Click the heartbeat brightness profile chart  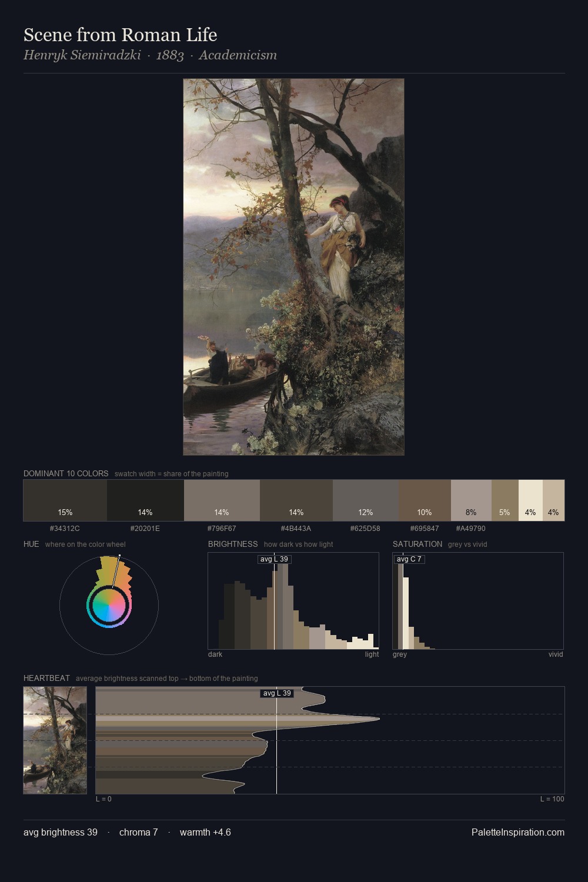330,740
